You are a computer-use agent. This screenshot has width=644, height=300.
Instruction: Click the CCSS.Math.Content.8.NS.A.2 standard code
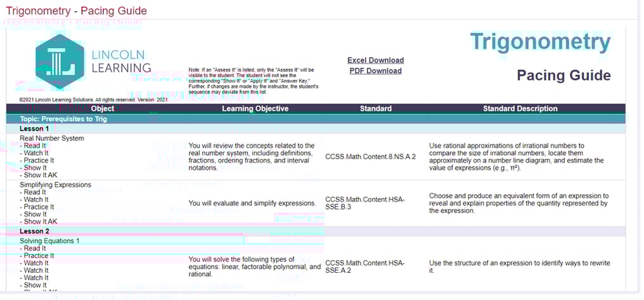(x=370, y=156)
